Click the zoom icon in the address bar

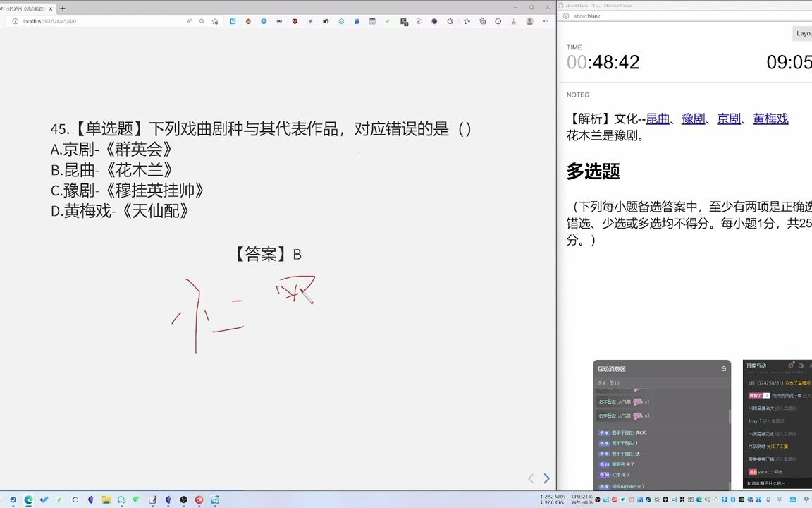pos(201,22)
